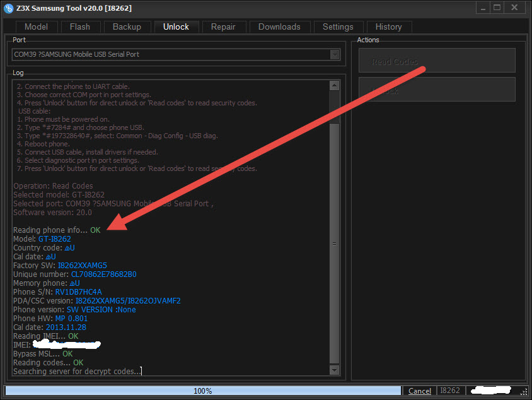Viewport: 532px width, 400px height.
Task: Click the log scrollbar up arrow
Action: click(x=335, y=86)
